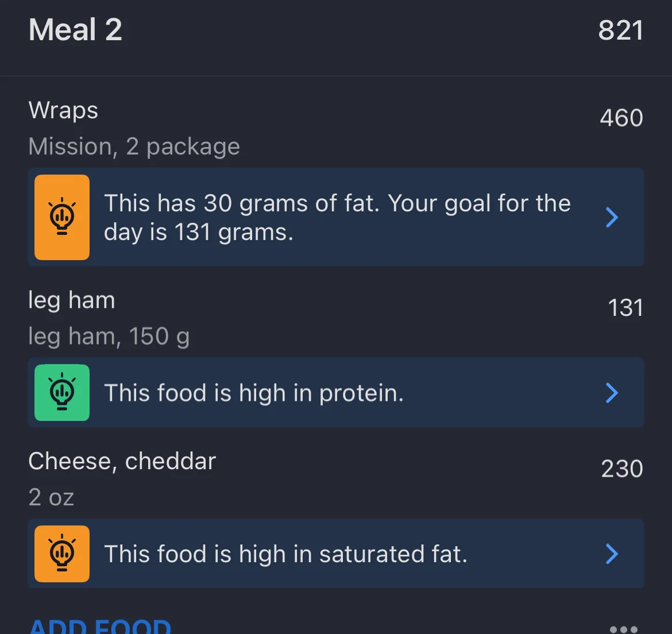Expand the high in saturated fat insight arrow
The width and height of the screenshot is (672, 634).
(x=612, y=554)
